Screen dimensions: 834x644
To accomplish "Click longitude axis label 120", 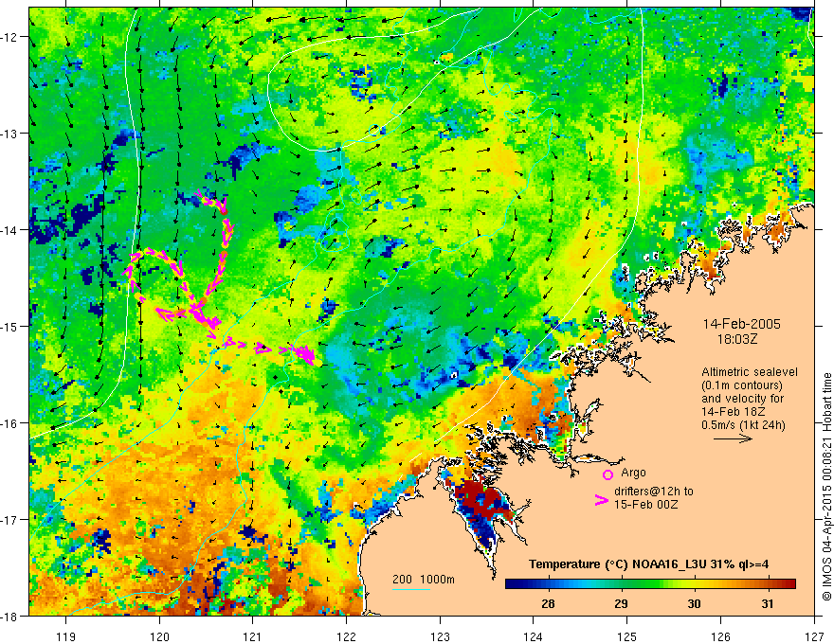I will (159, 636).
